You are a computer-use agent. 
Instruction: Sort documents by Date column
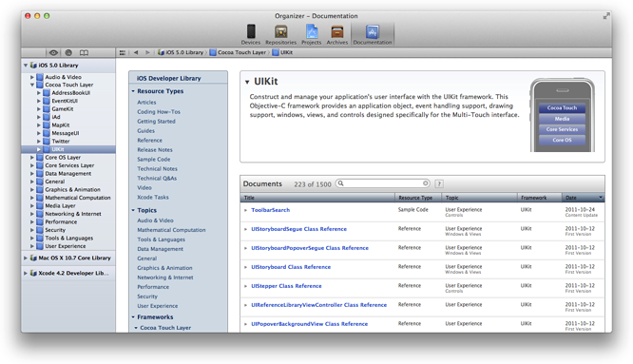584,198
